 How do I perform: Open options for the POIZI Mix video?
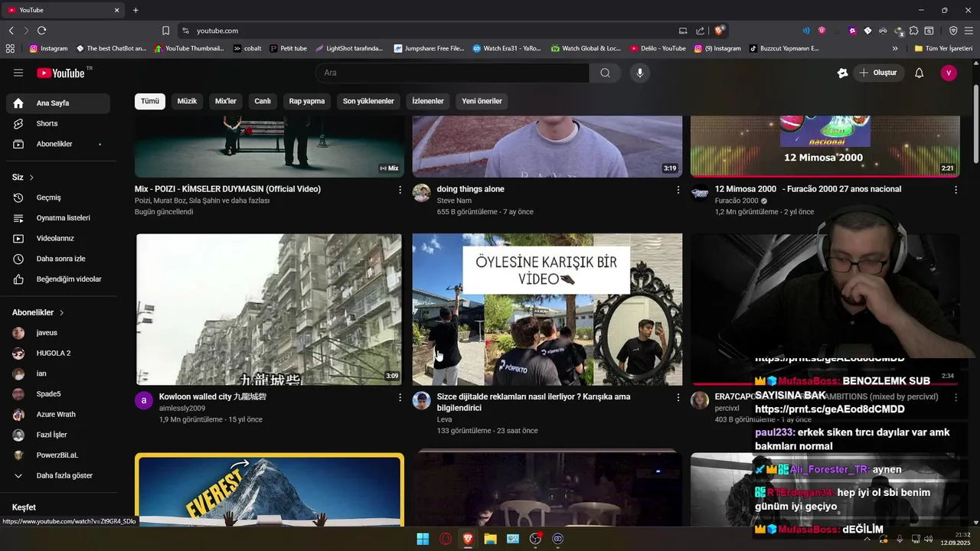click(400, 190)
